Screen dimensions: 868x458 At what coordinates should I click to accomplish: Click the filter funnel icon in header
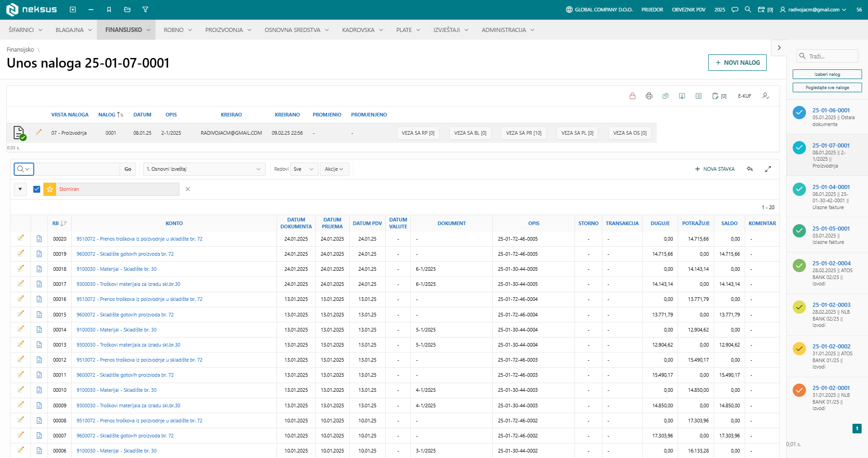click(145, 10)
